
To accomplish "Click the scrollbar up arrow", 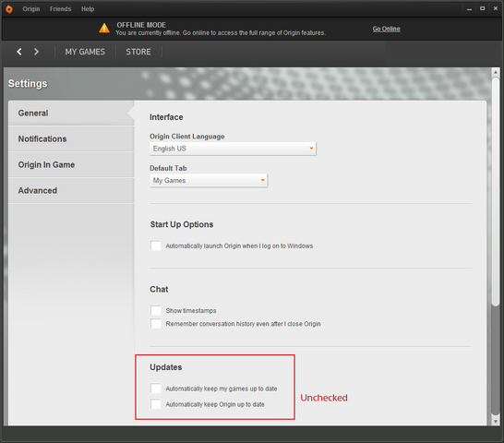I will pyautogui.click(x=496, y=72).
